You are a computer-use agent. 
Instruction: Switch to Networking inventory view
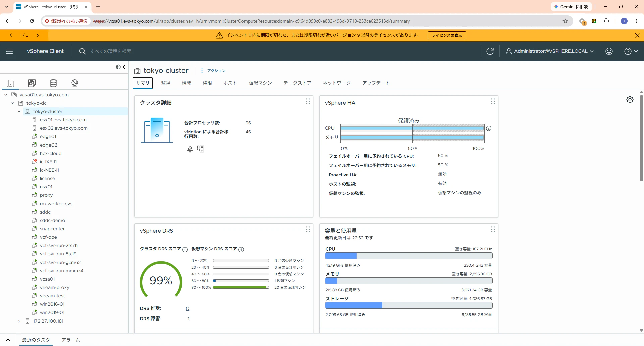pos(75,83)
